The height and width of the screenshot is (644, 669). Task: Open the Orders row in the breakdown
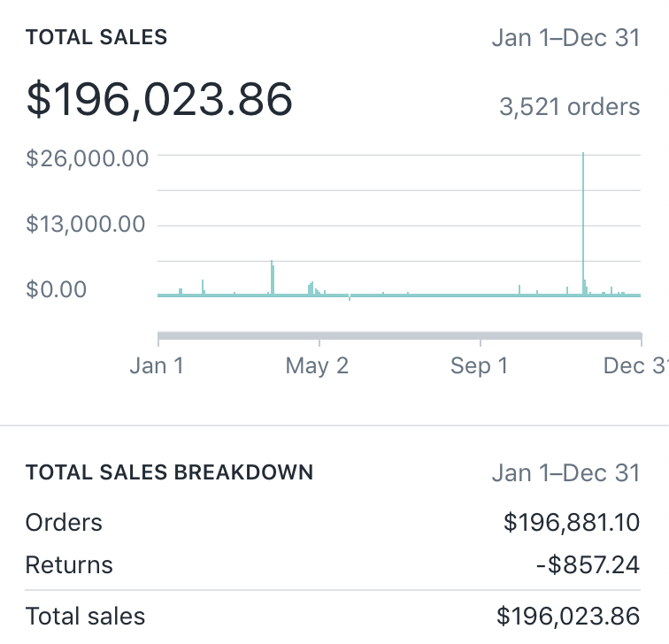64,523
